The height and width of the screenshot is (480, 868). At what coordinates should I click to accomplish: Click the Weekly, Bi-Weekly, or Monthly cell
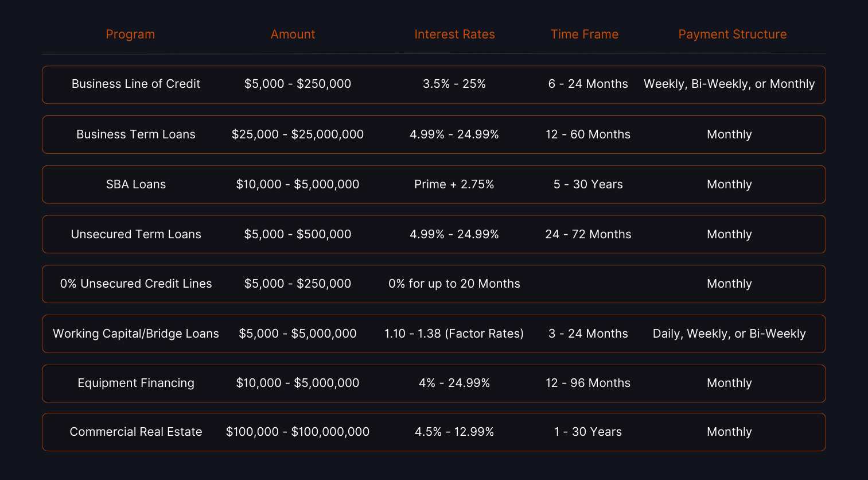[x=729, y=84]
